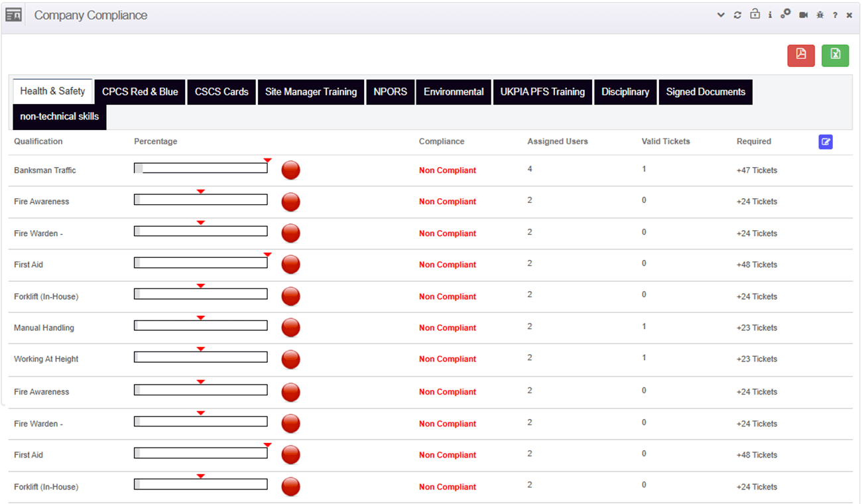Image resolution: width=862 pixels, height=504 pixels.
Task: Go to the non-technical skills tab
Action: [59, 117]
